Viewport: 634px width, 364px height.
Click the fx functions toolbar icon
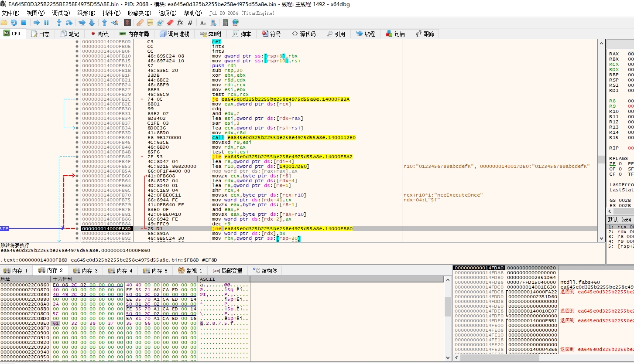tap(180, 23)
